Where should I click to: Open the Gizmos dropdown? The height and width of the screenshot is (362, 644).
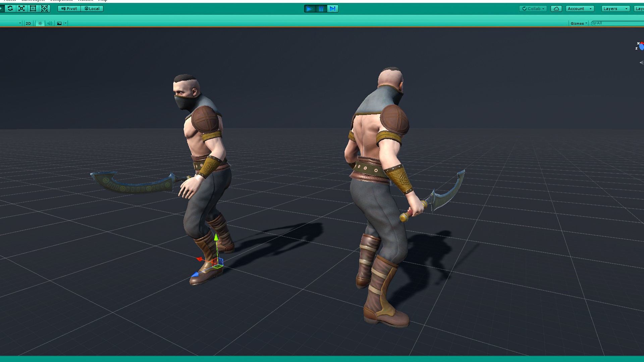[578, 23]
